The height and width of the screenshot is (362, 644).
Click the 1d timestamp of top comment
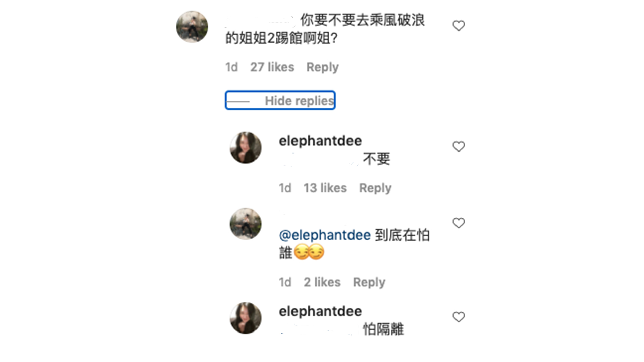pyautogui.click(x=231, y=67)
